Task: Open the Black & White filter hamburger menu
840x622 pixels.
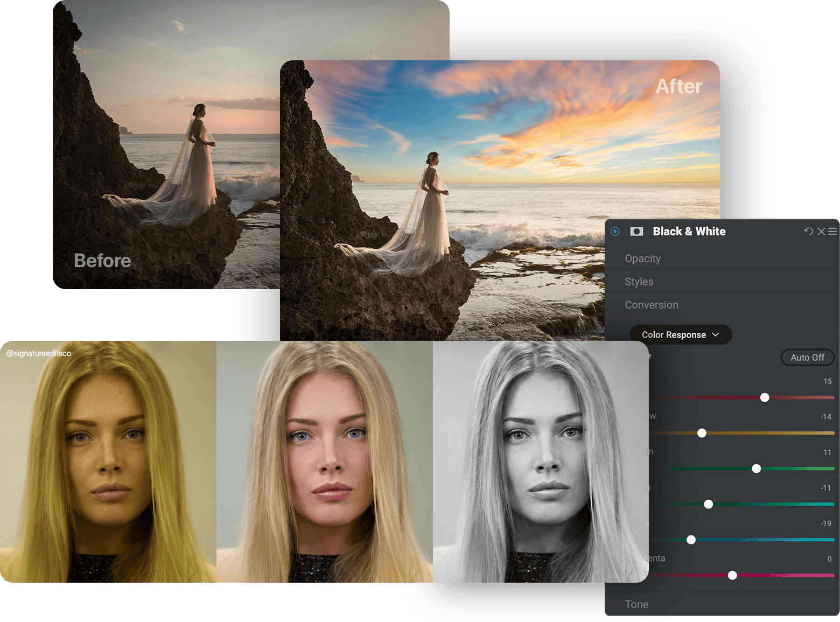Action: [x=832, y=232]
